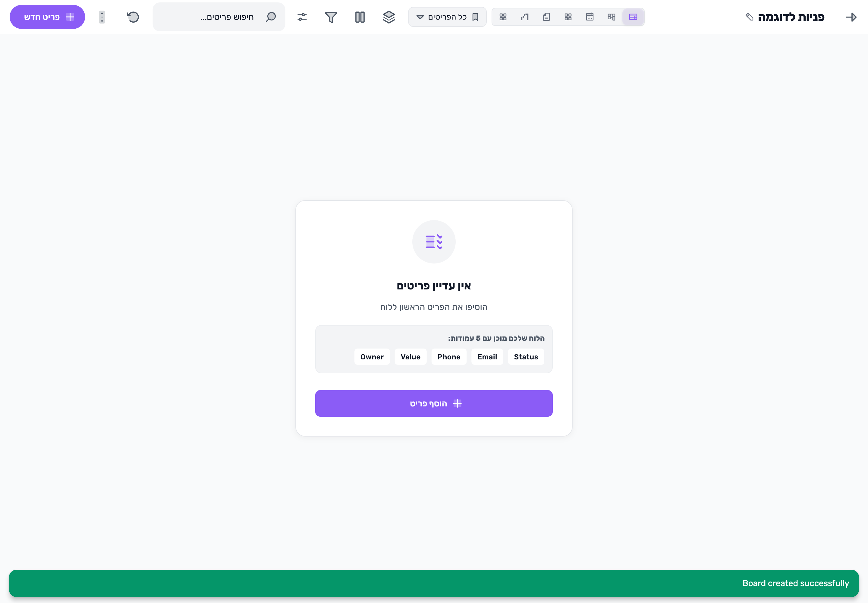
Task: Select grid view icon between calendar and document
Action: pyautogui.click(x=568, y=17)
